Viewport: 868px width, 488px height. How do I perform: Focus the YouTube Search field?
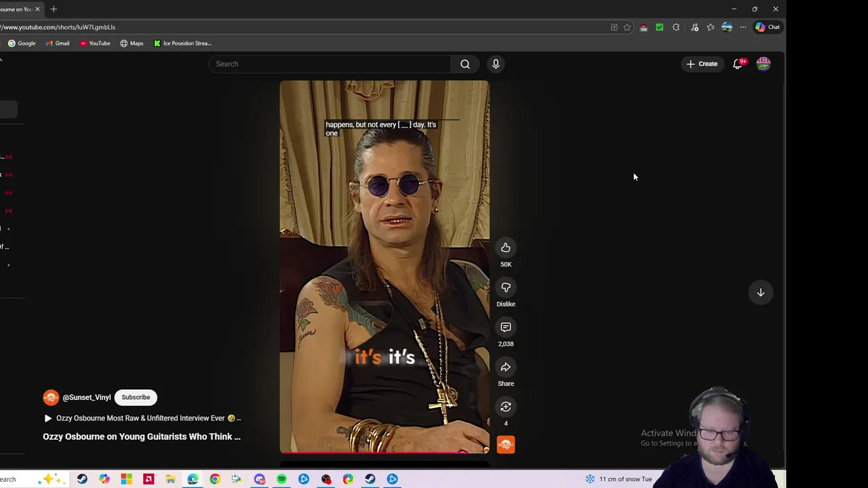click(x=330, y=64)
